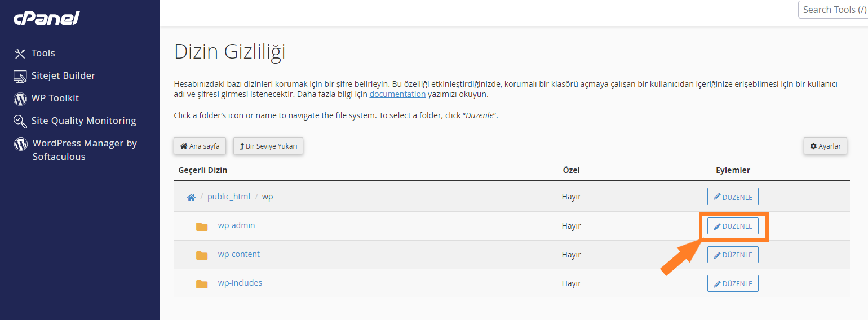Open Site Quality Monitoring from sidebar
The height and width of the screenshot is (320, 868).
tap(84, 121)
